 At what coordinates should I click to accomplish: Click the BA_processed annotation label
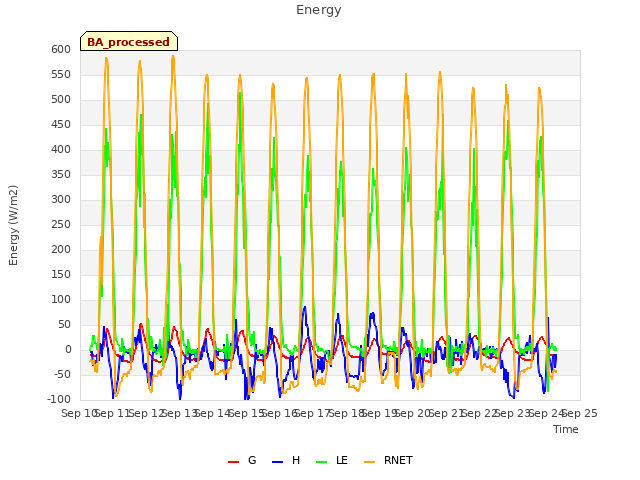(129, 42)
